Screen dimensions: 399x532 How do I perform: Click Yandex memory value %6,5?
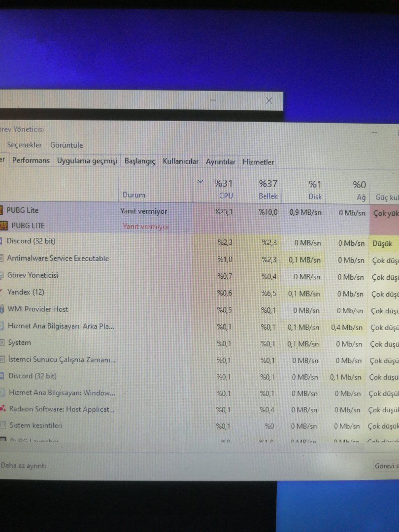tap(268, 293)
